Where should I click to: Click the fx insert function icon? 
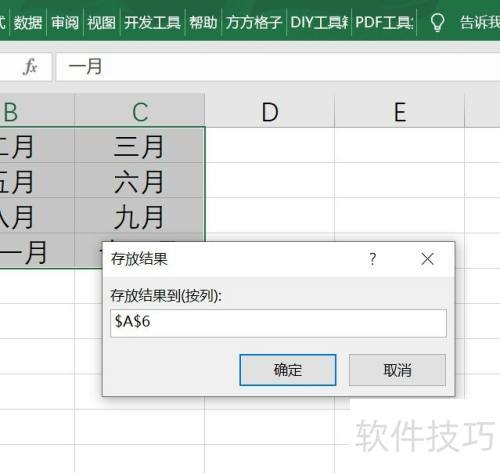point(30,66)
